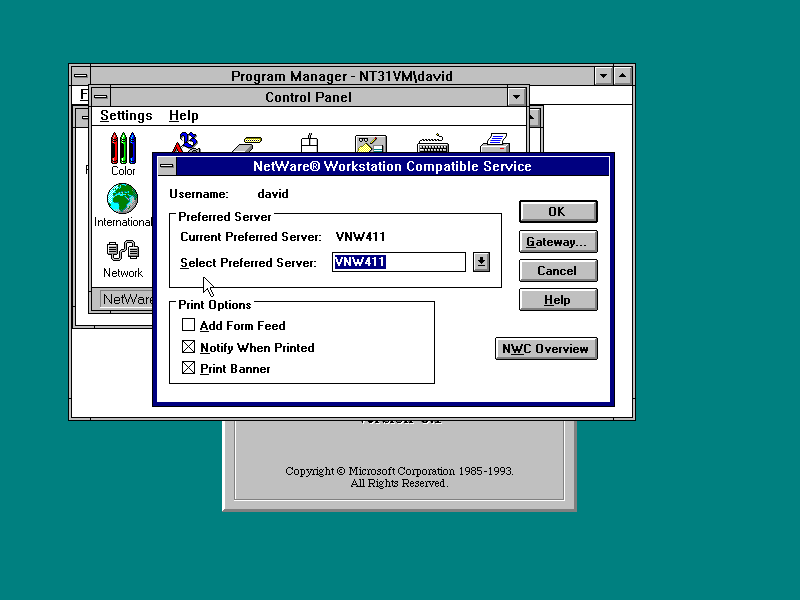
Task: Open the Settings menu in Control Panel
Action: (x=126, y=116)
